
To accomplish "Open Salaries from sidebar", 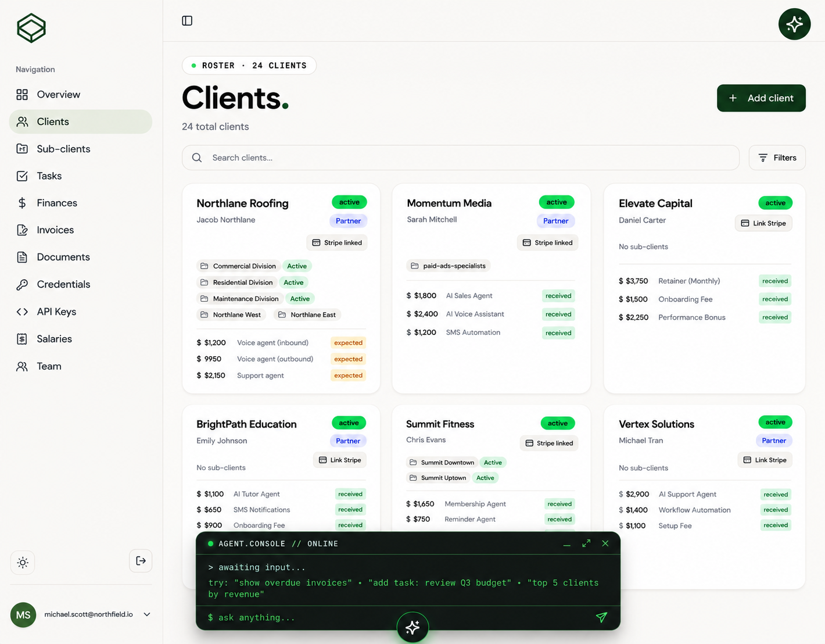I will coord(81,339).
